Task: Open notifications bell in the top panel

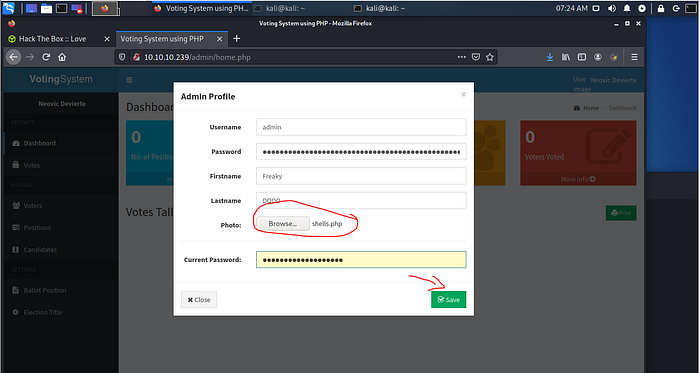Action: click(627, 8)
